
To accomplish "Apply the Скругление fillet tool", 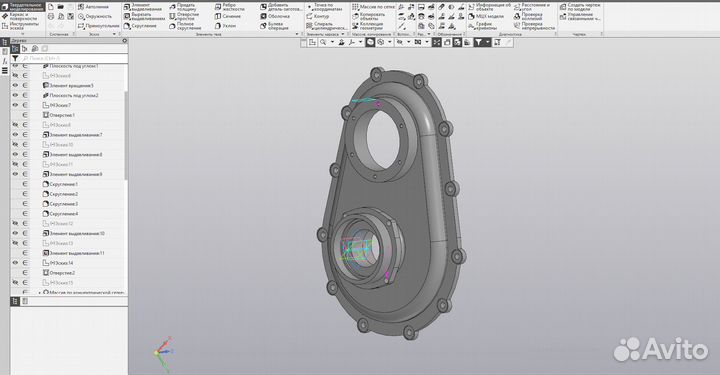I will click(140, 26).
